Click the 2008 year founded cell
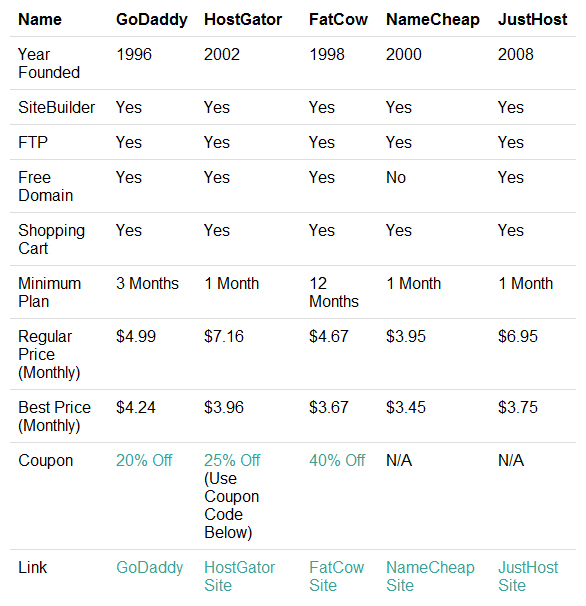 (516, 54)
